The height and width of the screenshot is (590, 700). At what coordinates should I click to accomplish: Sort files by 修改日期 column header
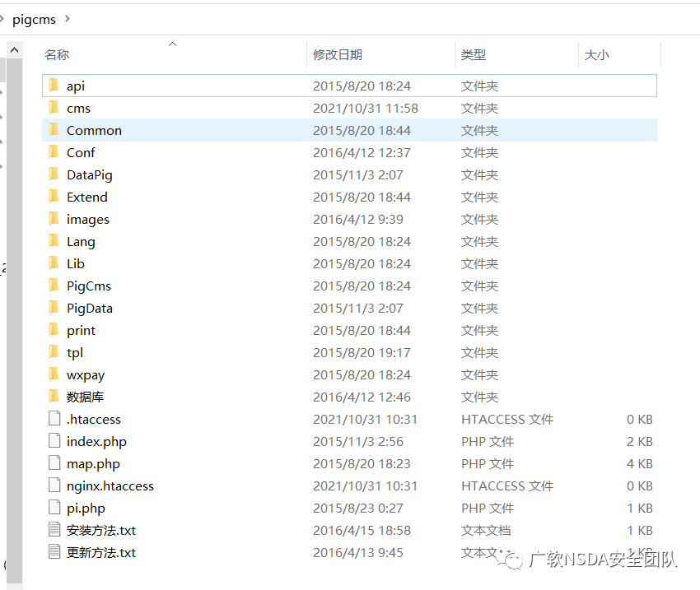(x=338, y=54)
